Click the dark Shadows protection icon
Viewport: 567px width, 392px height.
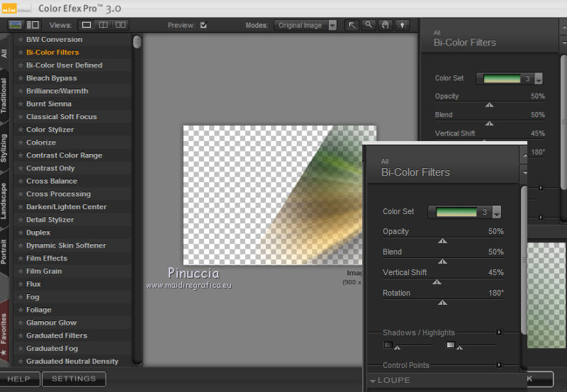click(388, 345)
